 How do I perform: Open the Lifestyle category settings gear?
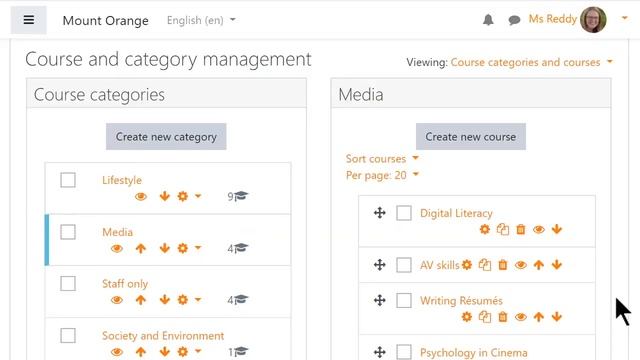[x=183, y=196]
